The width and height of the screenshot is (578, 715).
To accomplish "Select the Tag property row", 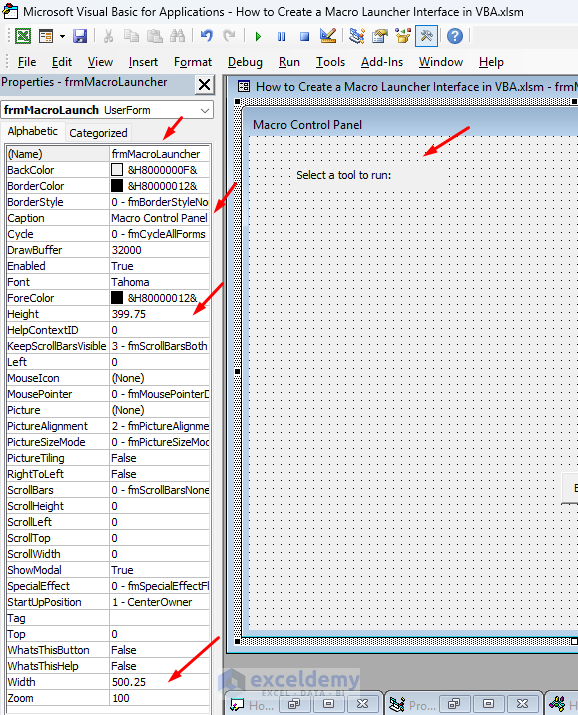I will pyautogui.click(x=108, y=618).
